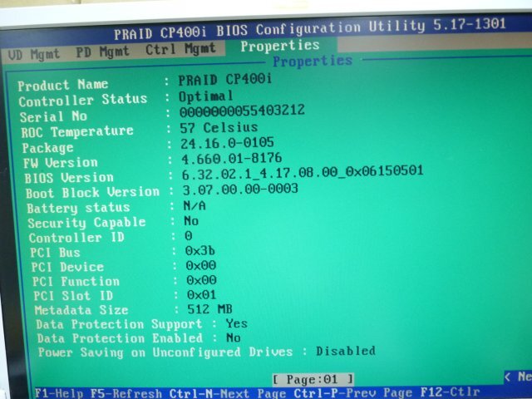The height and width of the screenshot is (399, 532).
Task: Select PCI Slot ID value 0x01
Action: tap(202, 294)
